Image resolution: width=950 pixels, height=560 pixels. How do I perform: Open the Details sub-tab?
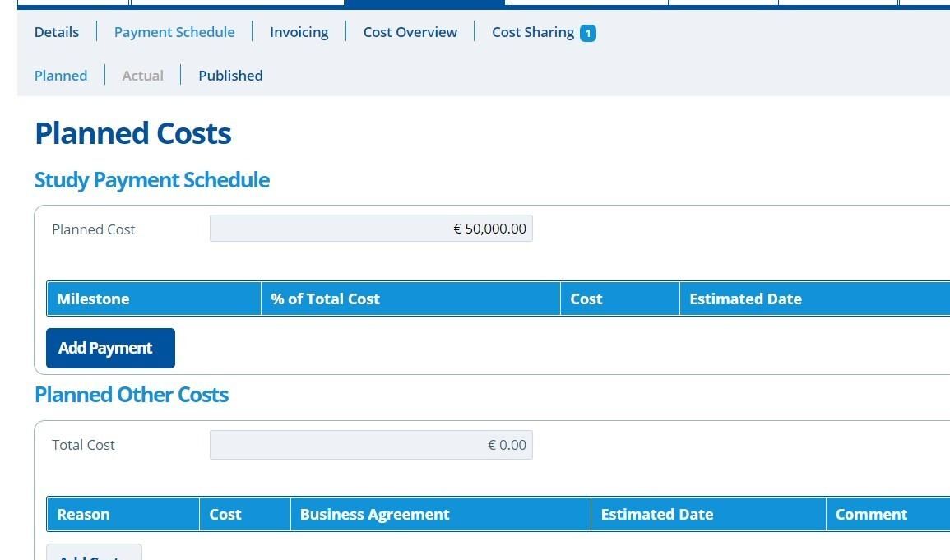(x=57, y=32)
